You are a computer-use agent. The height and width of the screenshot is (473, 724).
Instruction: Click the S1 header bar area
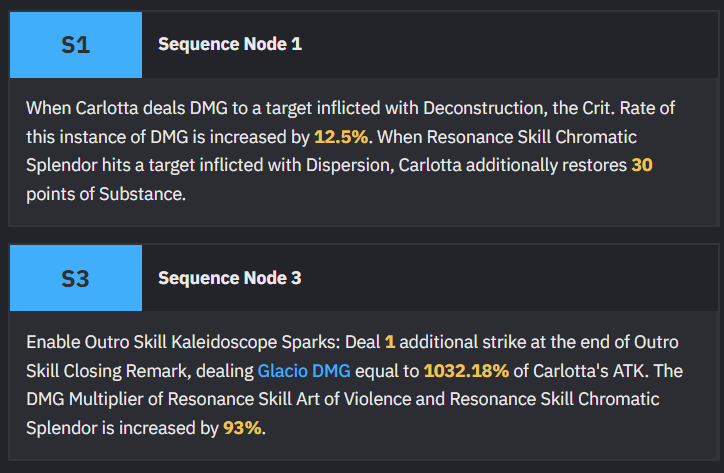point(363,45)
